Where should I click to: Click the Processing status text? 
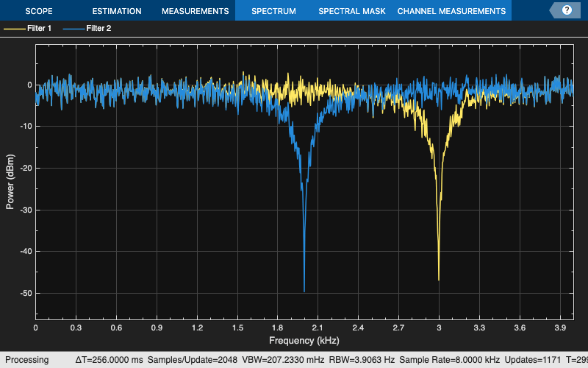click(26, 360)
